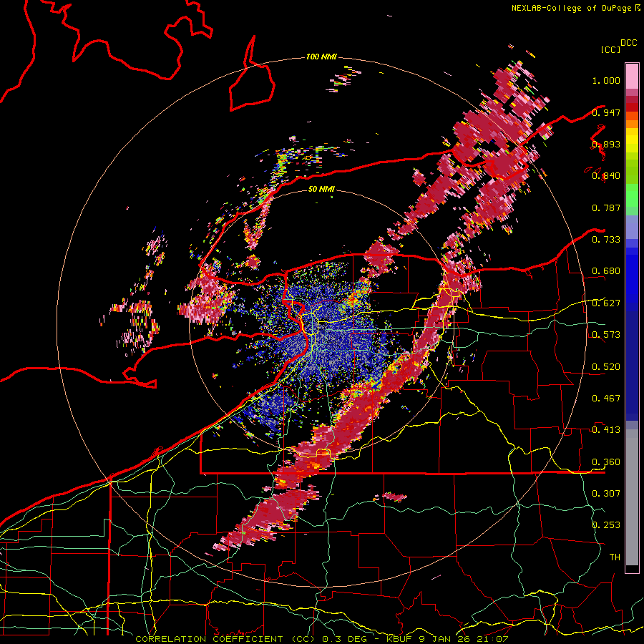This screenshot has width=644, height=644.
Task: Click the 0.733 scale value
Action: coord(606,240)
